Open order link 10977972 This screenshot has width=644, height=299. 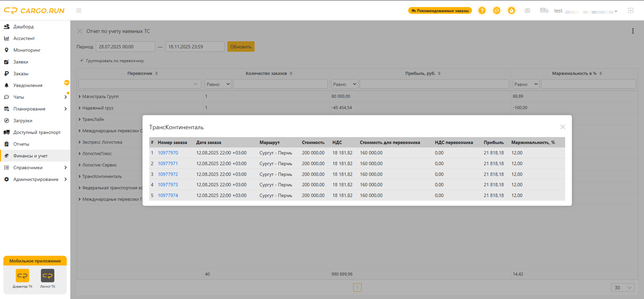[168, 174]
